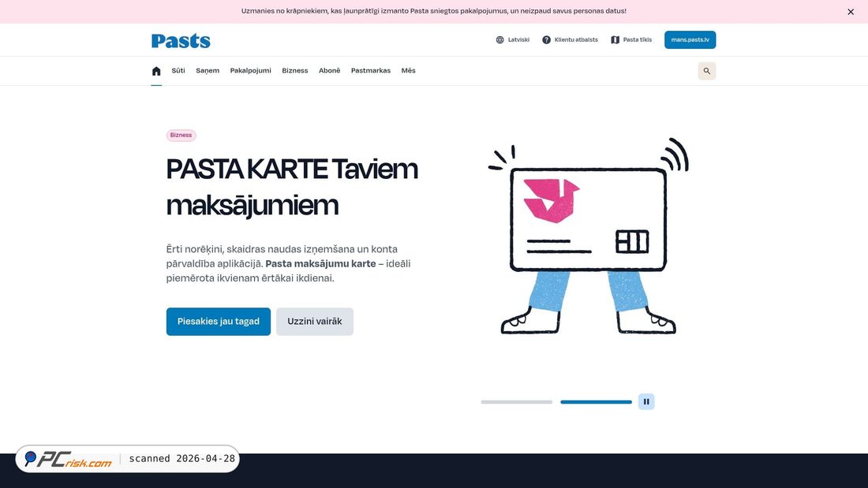Viewport: 868px width, 488px height.
Task: Click the question mark support icon
Action: (x=546, y=40)
